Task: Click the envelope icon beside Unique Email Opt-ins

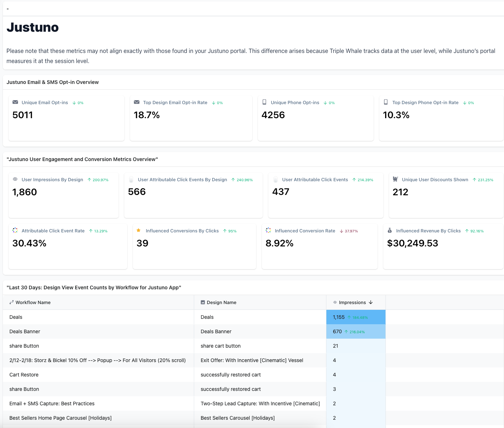Action: click(15, 102)
